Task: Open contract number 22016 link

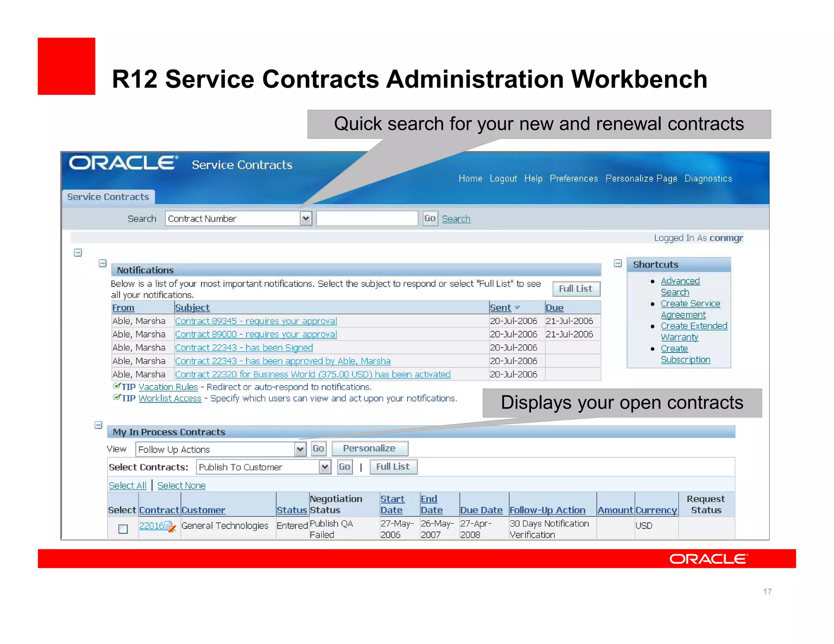Action: pos(151,526)
